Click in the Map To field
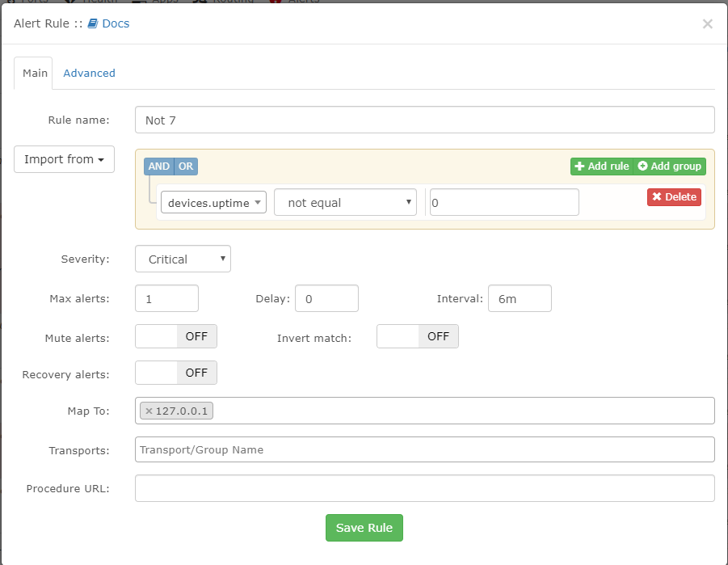Image resolution: width=728 pixels, height=565 pixels. coord(424,411)
